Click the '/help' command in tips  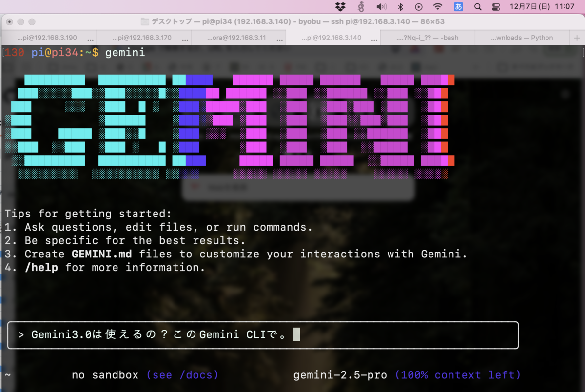(x=41, y=267)
